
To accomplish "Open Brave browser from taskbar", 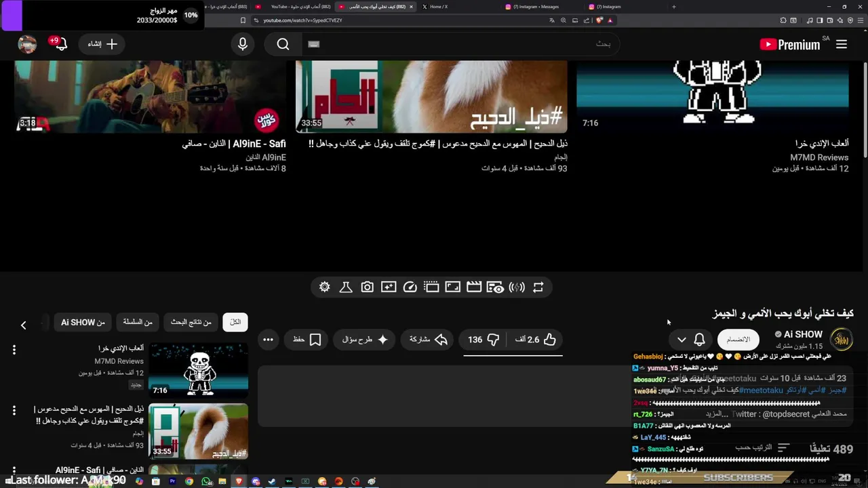I will [x=239, y=481].
